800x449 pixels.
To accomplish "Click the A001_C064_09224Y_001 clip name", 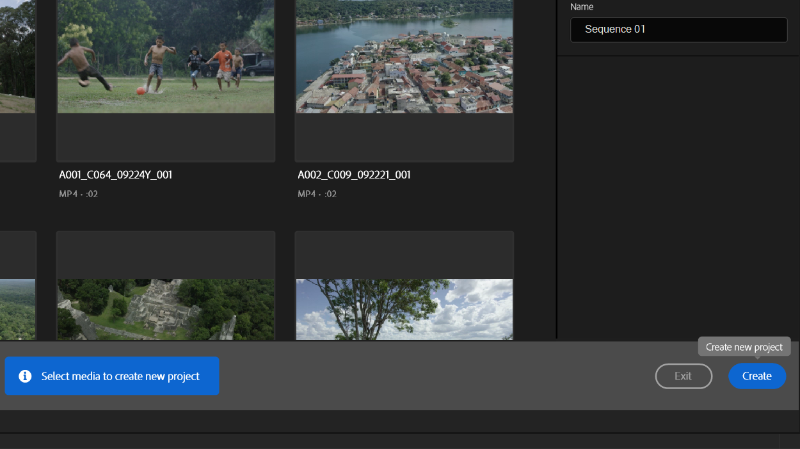I will 115,175.
